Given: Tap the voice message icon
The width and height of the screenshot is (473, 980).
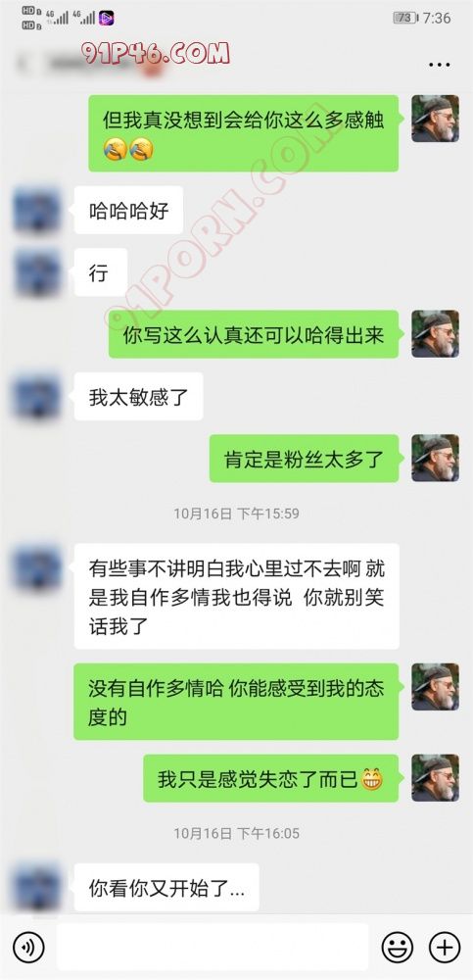Looking at the screenshot, I should 28,948.
